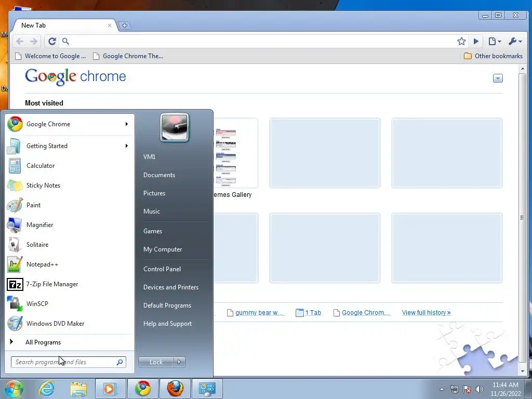The height and width of the screenshot is (399, 532).
Task: Start Solitaire game
Action: pos(70,245)
